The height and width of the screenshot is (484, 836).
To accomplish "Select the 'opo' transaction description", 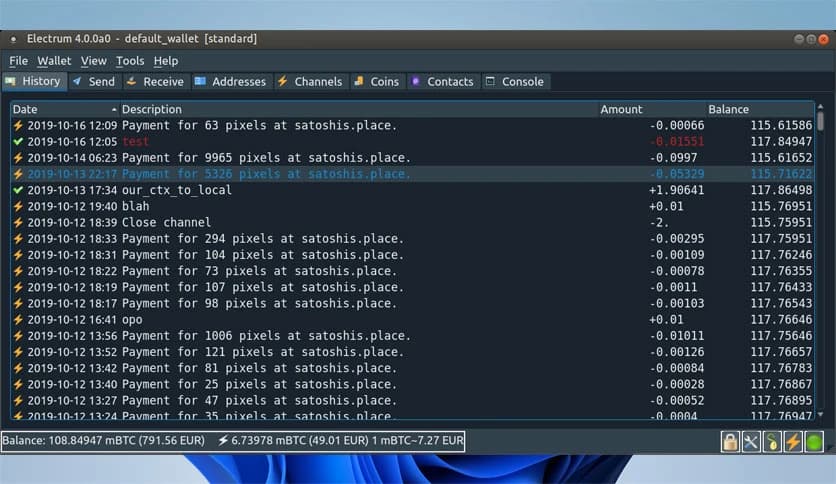I will click(132, 319).
